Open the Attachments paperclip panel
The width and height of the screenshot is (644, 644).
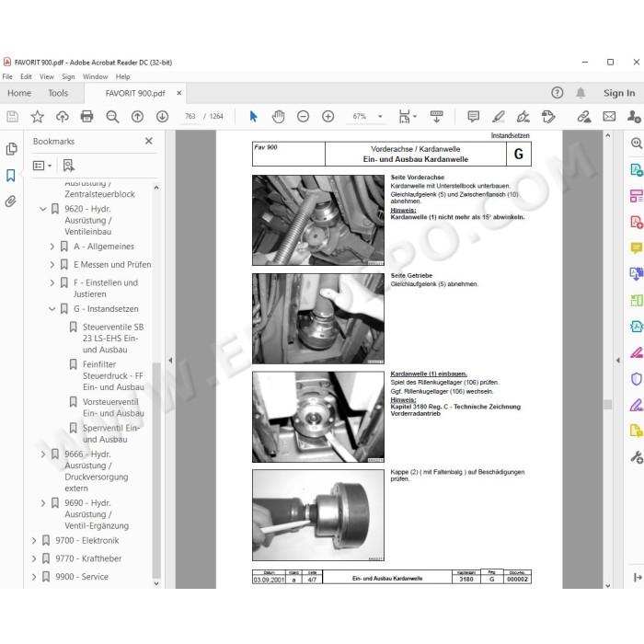pyautogui.click(x=11, y=201)
